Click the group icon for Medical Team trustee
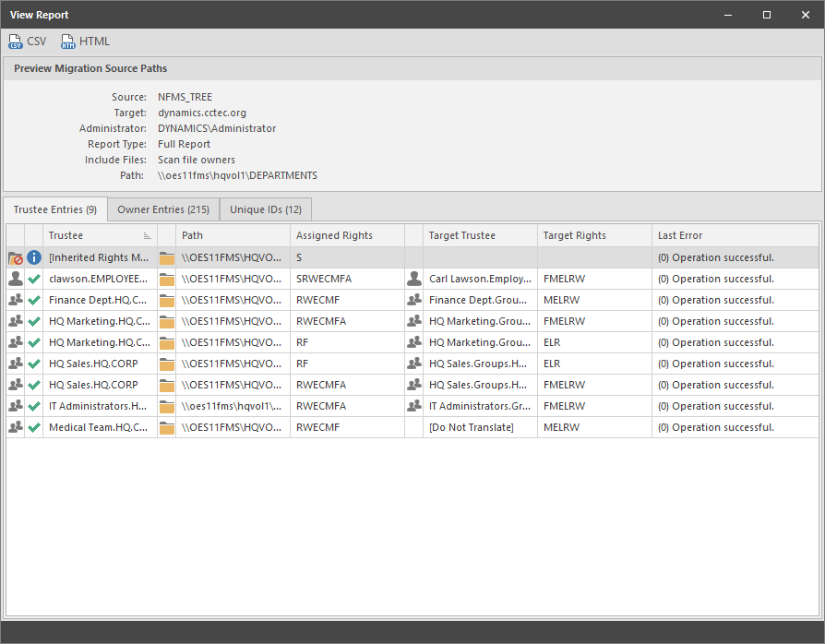Image resolution: width=825 pixels, height=644 pixels. point(16,427)
